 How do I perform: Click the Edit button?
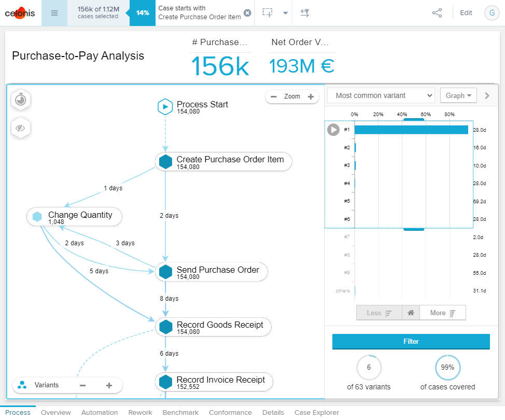point(466,13)
